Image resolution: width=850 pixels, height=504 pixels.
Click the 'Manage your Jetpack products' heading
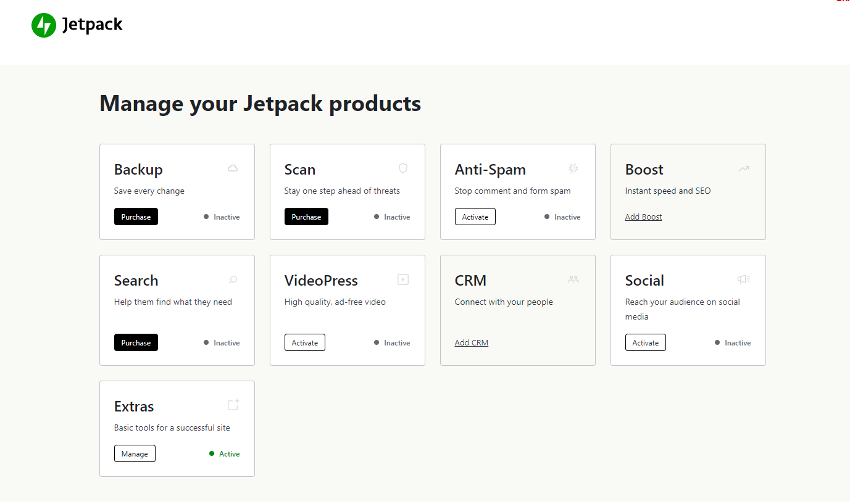pos(260,103)
